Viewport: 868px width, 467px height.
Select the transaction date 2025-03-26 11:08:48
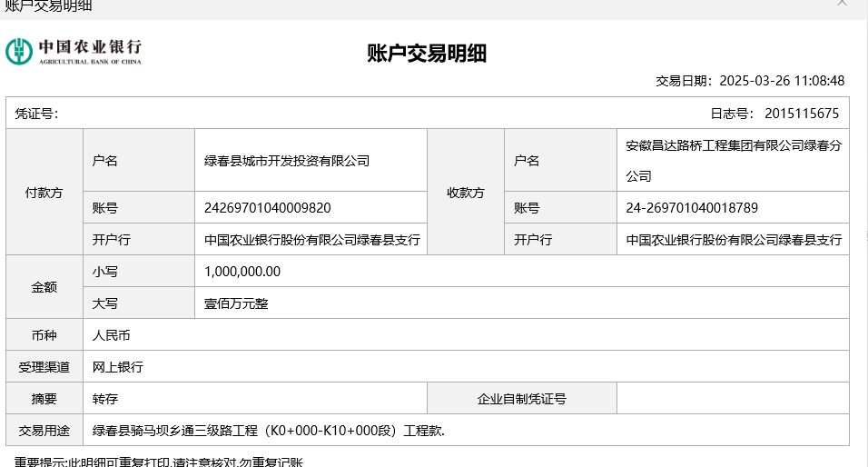(x=782, y=81)
